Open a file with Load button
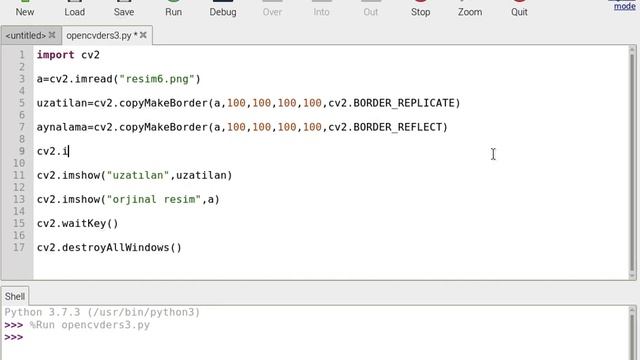Image resolution: width=640 pixels, height=360 pixels. (75, 9)
